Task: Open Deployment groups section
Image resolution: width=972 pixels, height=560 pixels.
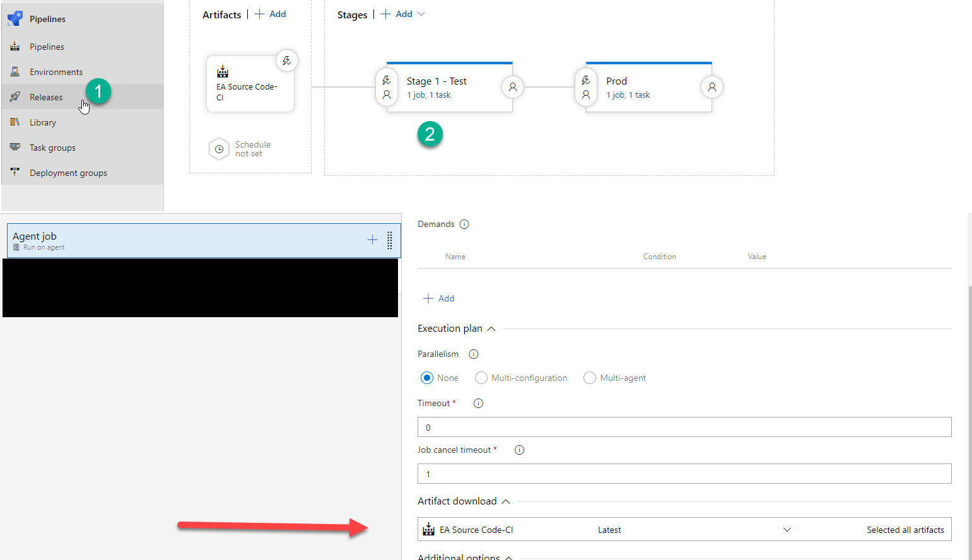Action: [68, 173]
